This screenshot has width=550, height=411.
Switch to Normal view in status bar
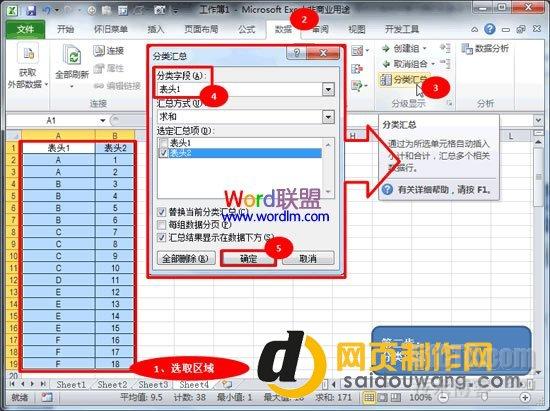(369, 398)
